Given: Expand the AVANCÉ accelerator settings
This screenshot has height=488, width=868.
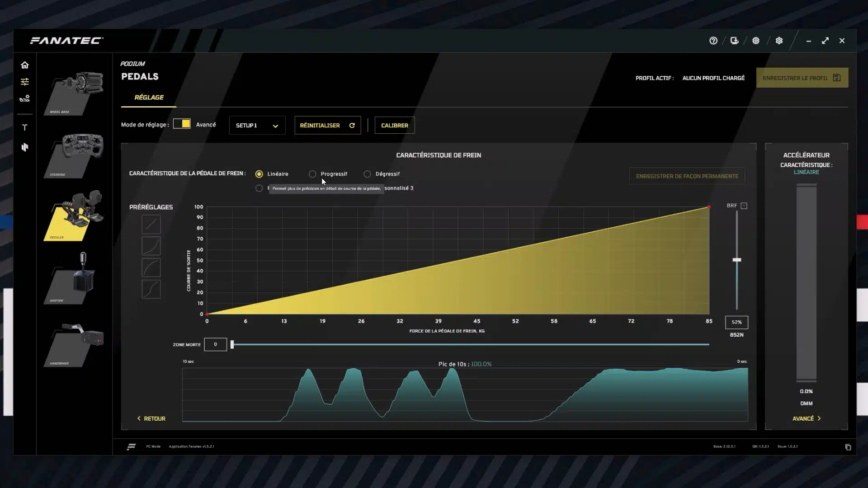Looking at the screenshot, I should coord(807,418).
